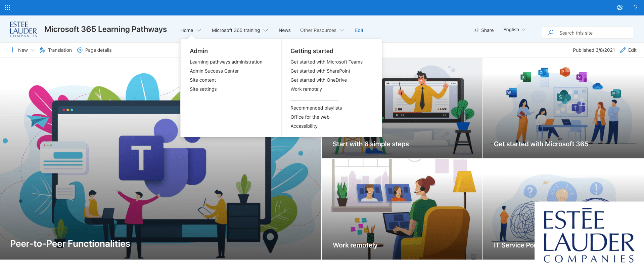Open Admin Success Center link
The height and width of the screenshot is (272, 644).
coord(214,71)
